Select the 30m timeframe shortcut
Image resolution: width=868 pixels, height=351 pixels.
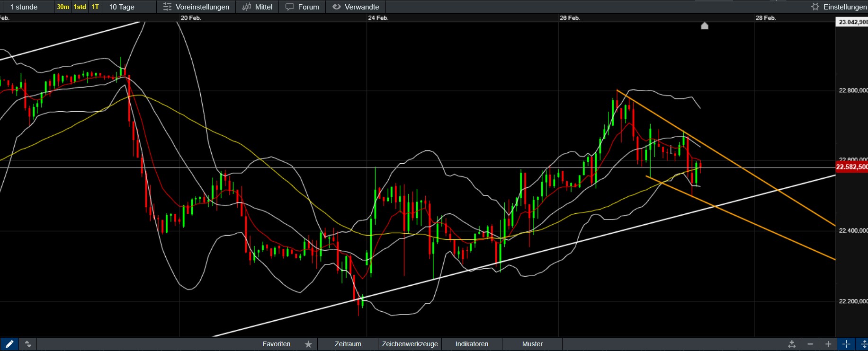point(63,7)
